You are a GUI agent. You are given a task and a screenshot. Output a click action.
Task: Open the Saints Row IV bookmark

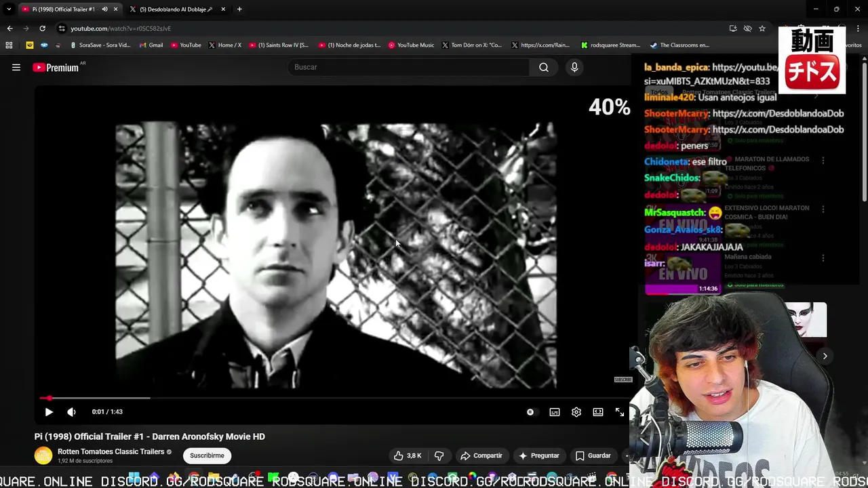pos(279,45)
